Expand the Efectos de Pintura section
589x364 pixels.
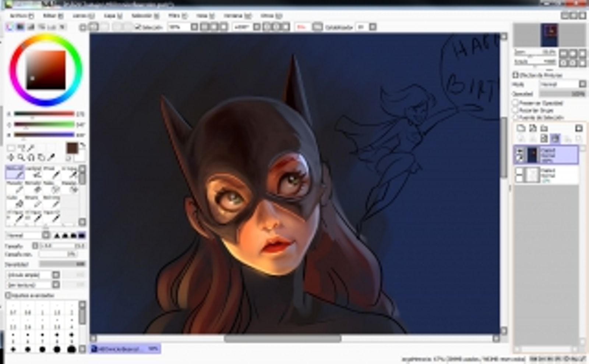tap(516, 75)
